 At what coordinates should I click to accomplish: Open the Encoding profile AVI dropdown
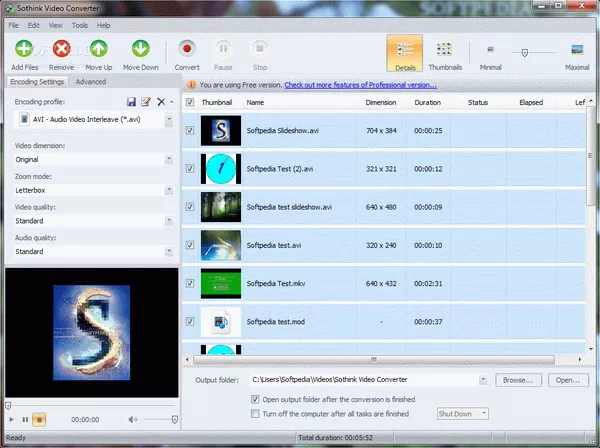point(169,119)
